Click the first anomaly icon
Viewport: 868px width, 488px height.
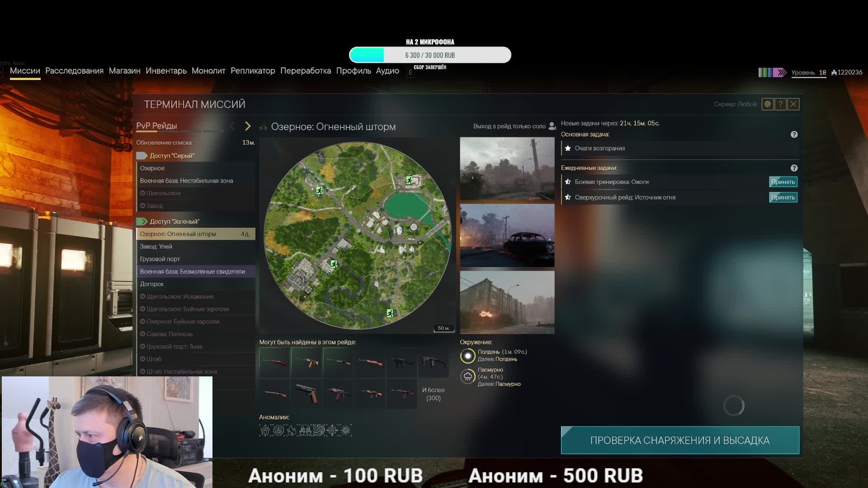[x=265, y=431]
